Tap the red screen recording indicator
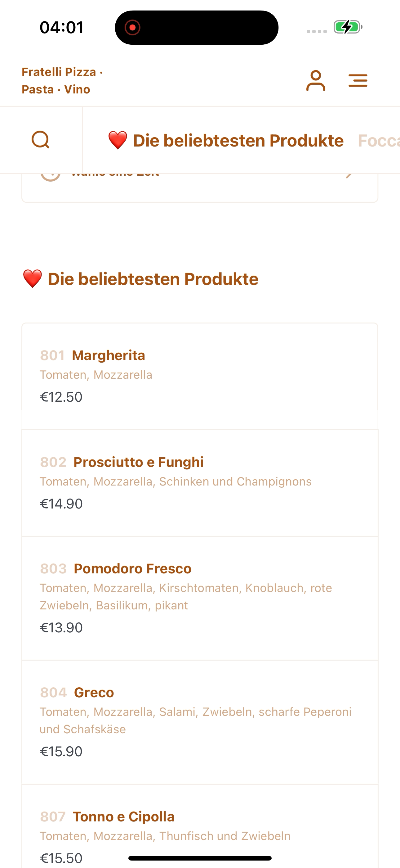This screenshot has height=868, width=400. pos(132,27)
